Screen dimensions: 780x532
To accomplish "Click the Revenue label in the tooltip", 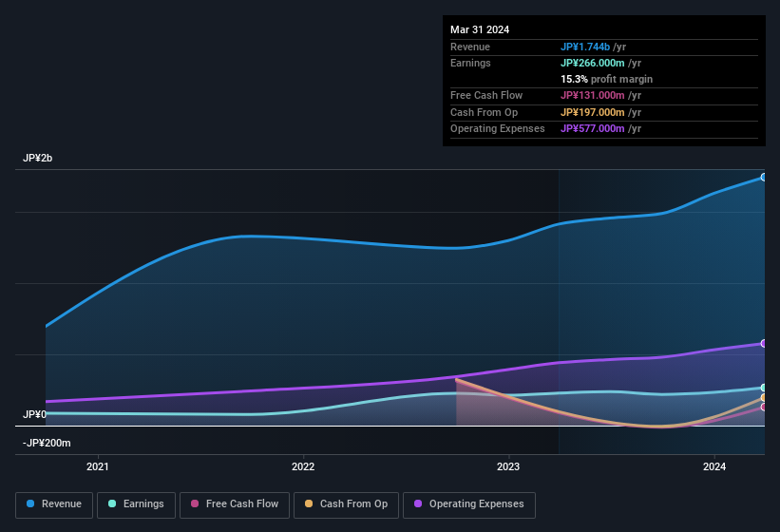I will pyautogui.click(x=470, y=47).
